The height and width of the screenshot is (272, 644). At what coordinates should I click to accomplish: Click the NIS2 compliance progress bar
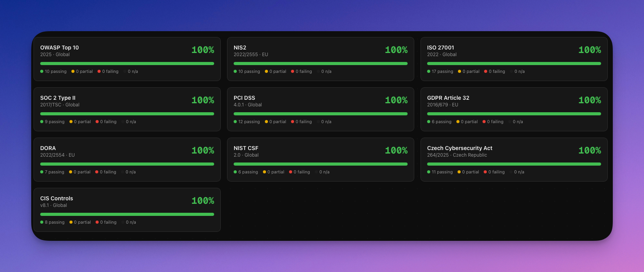321,64
